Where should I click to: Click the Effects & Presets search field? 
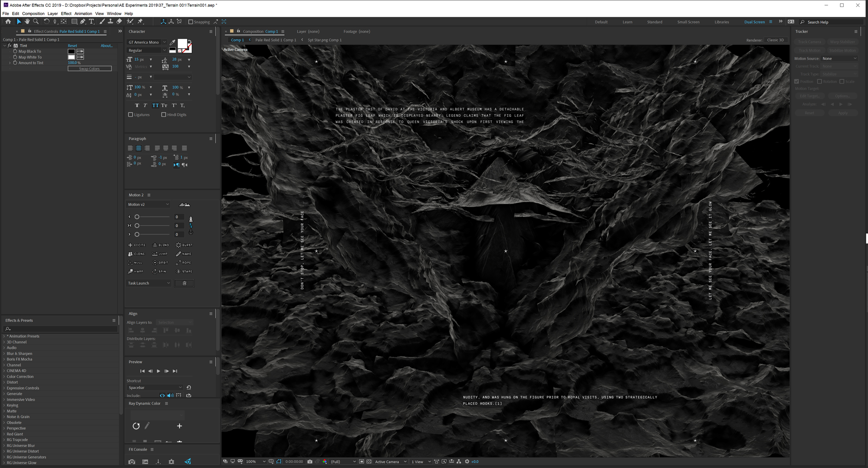(61, 329)
